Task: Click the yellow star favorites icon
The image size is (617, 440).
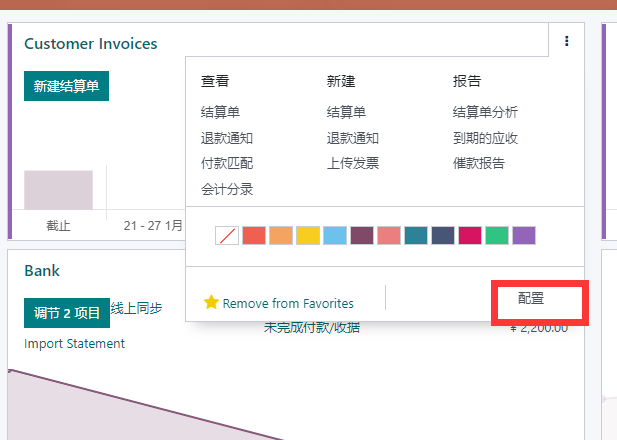Action: tap(211, 302)
